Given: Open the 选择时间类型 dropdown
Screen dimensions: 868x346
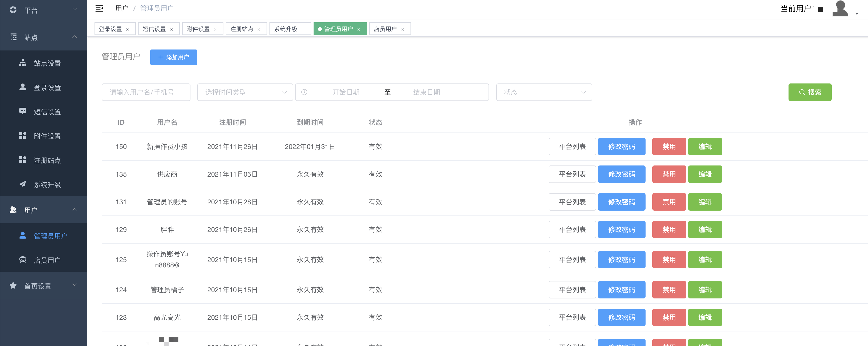Looking at the screenshot, I should click(x=245, y=92).
